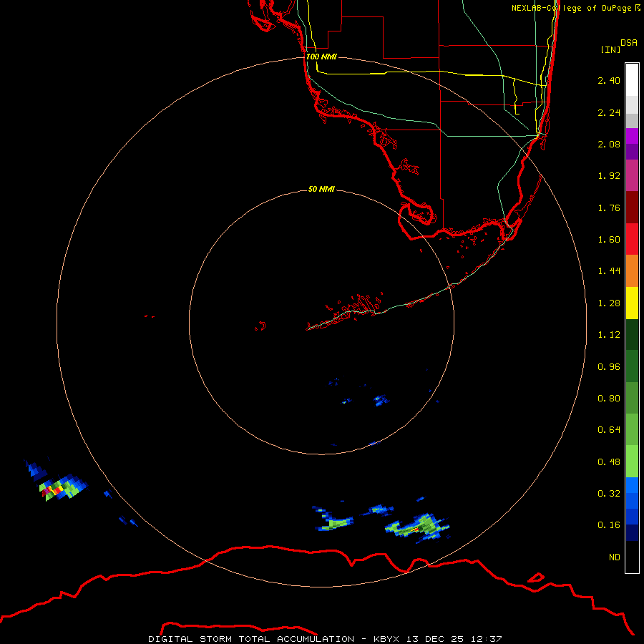Pick the black ND legend swatch
The height and width of the screenshot is (644, 644).
tap(632, 557)
